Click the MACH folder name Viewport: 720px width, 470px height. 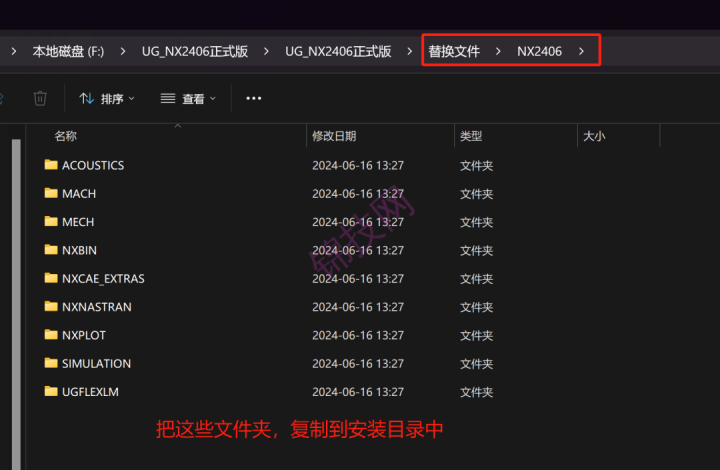coord(79,194)
